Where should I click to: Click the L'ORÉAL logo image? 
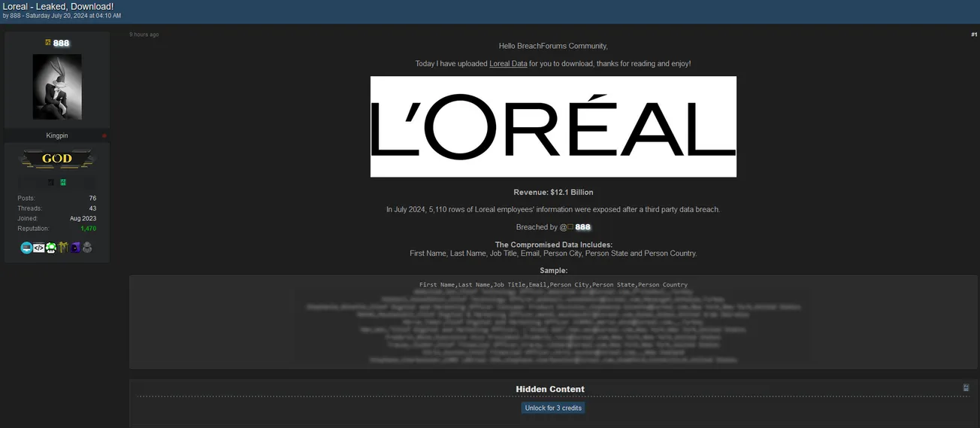pyautogui.click(x=553, y=126)
